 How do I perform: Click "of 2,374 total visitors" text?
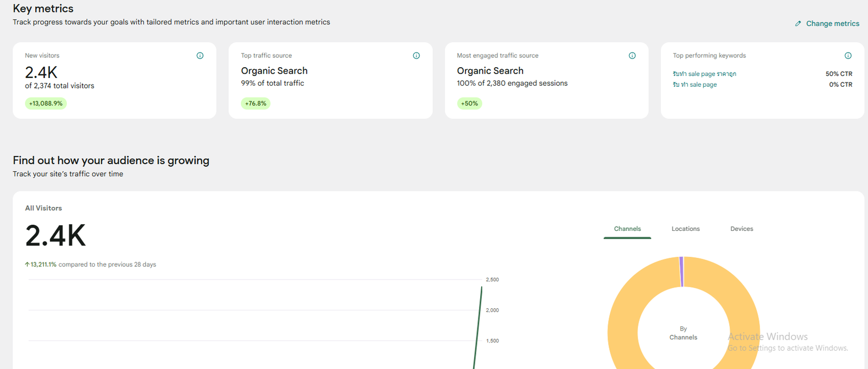coord(60,86)
